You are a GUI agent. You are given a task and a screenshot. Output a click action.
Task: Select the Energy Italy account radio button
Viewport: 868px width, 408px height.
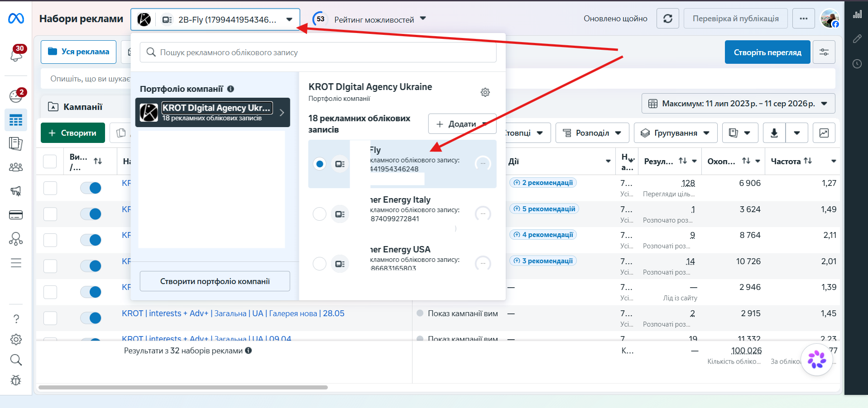pos(320,213)
